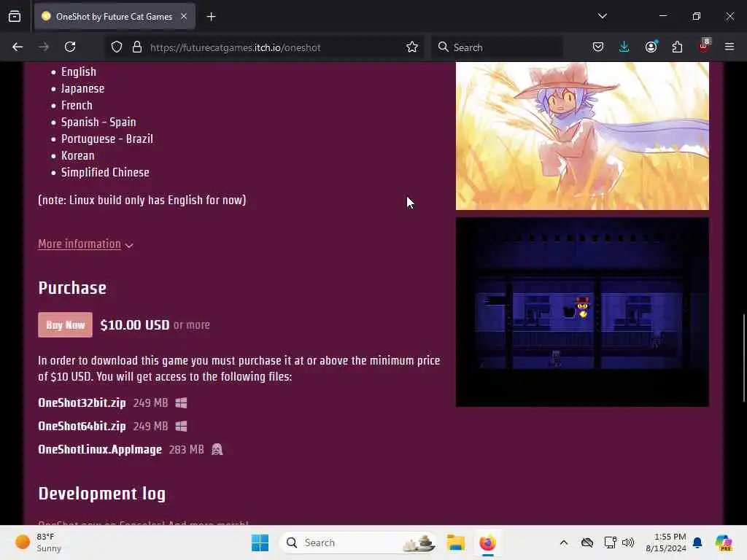This screenshot has width=747, height=560.
Task: Click the cloud sync off tray icon
Action: [x=587, y=542]
